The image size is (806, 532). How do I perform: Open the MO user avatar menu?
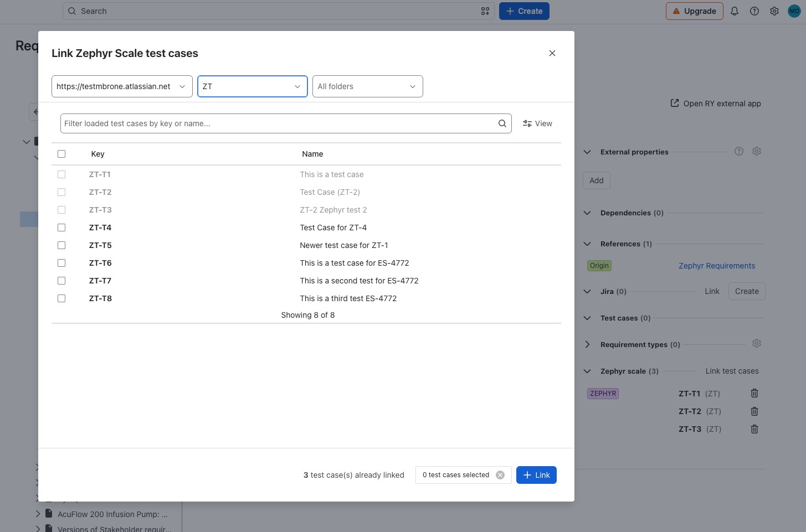[x=794, y=11]
